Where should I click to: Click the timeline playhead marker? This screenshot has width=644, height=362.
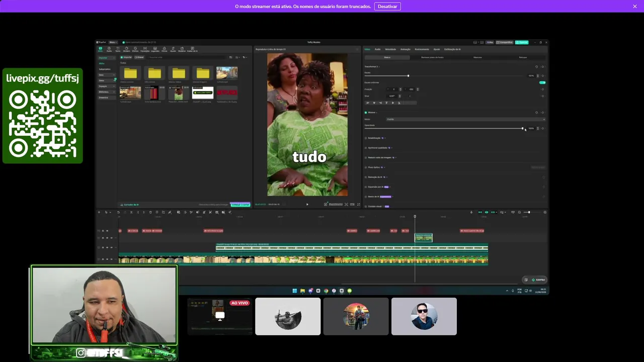point(415,217)
